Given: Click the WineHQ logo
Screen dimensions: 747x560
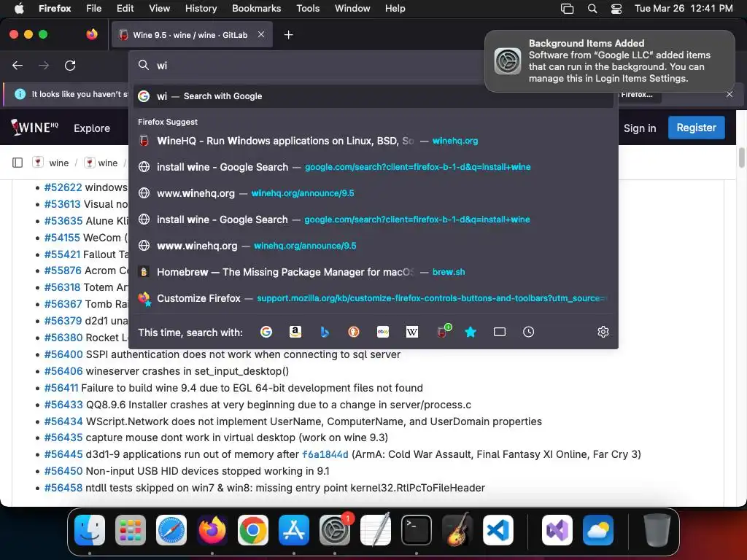Looking at the screenshot, I should tap(35, 128).
